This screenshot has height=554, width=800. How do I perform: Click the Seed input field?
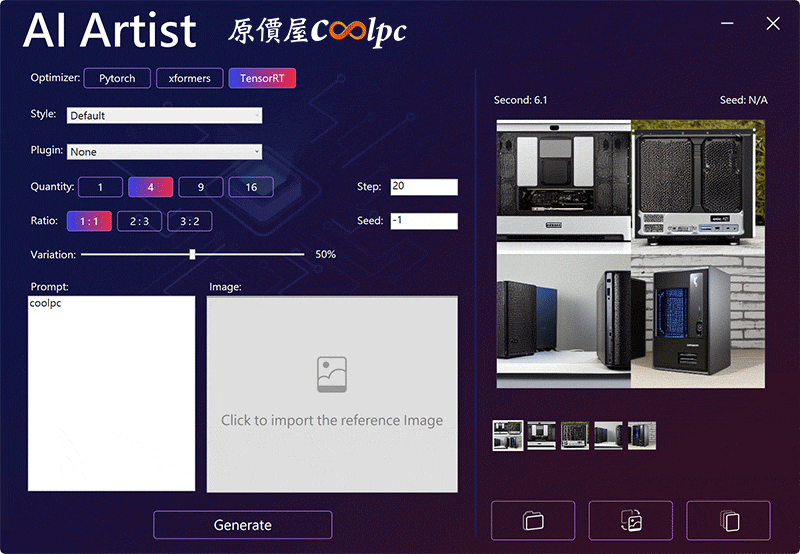pyautogui.click(x=424, y=221)
